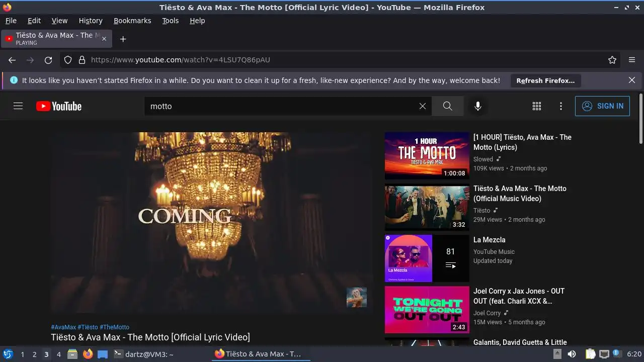Dismiss the Refresh Firefox notification bar
Image resolution: width=644 pixels, height=362 pixels.
pyautogui.click(x=632, y=80)
